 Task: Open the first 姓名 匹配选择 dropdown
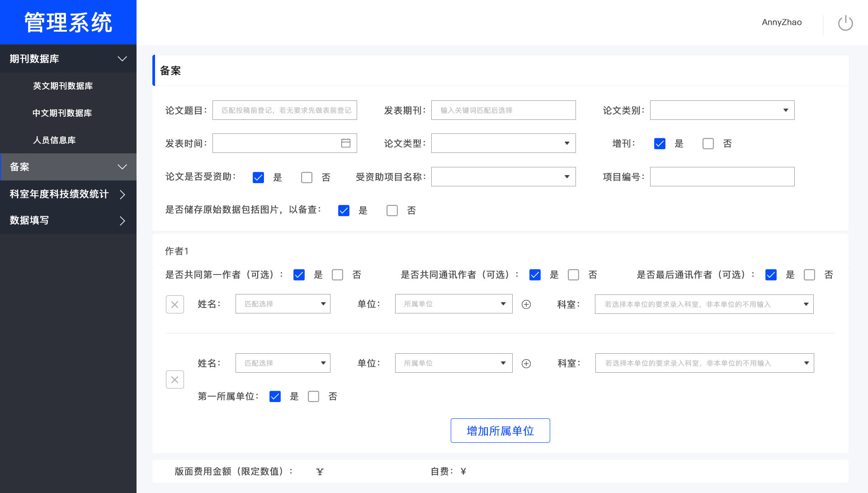[x=283, y=304]
